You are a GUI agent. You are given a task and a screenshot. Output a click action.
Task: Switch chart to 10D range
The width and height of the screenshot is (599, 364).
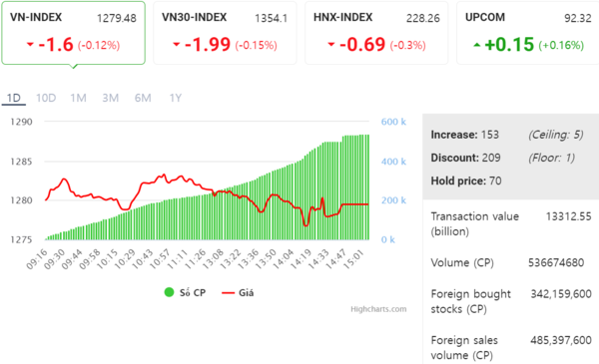[46, 98]
